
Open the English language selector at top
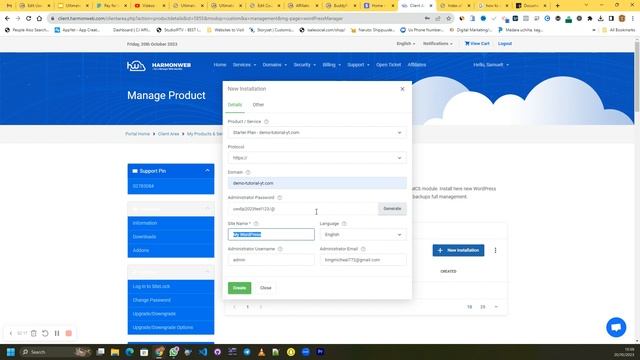(406, 44)
